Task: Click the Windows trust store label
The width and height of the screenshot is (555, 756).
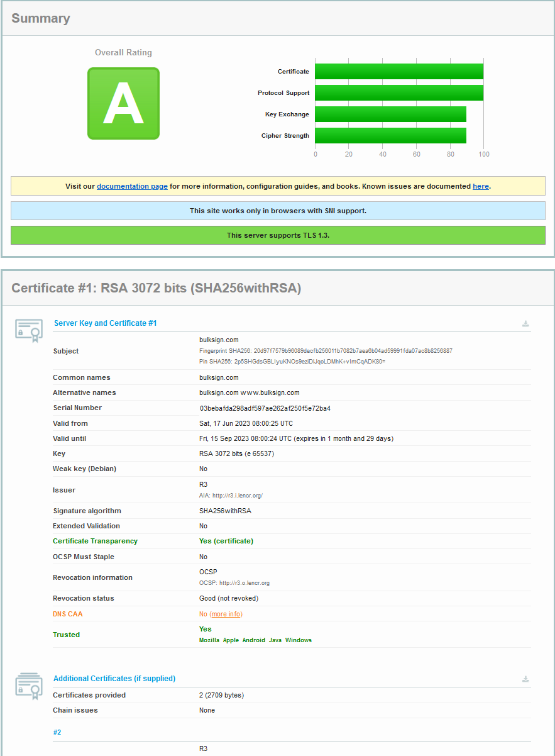Action: coord(299,640)
